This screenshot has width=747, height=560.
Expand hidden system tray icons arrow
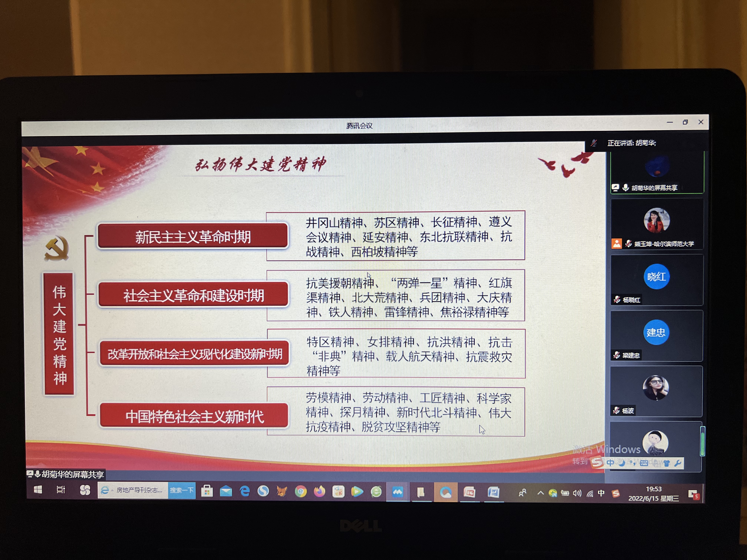[x=540, y=493]
